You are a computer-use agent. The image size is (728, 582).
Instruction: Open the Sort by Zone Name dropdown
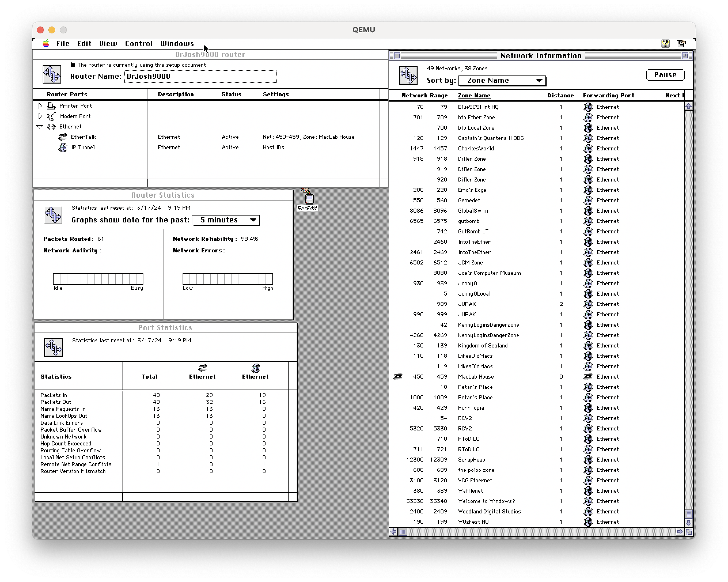point(502,81)
